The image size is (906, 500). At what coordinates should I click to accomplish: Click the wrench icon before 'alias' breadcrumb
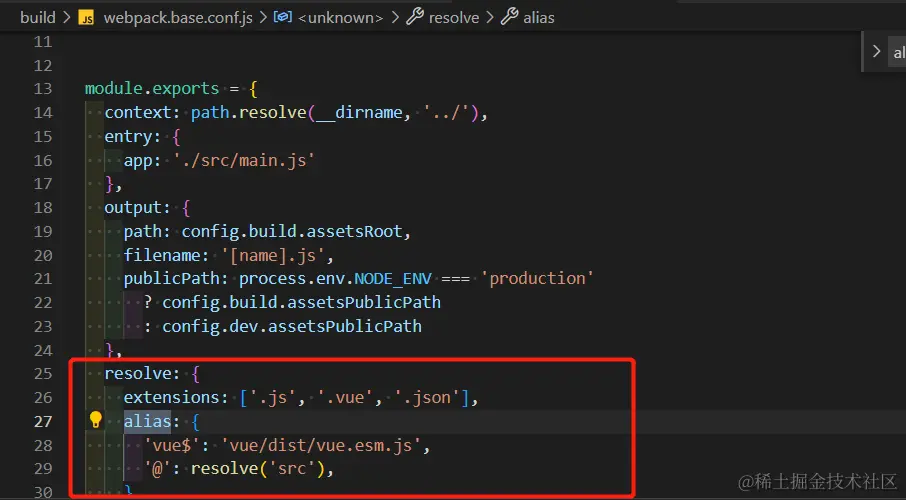pyautogui.click(x=510, y=17)
